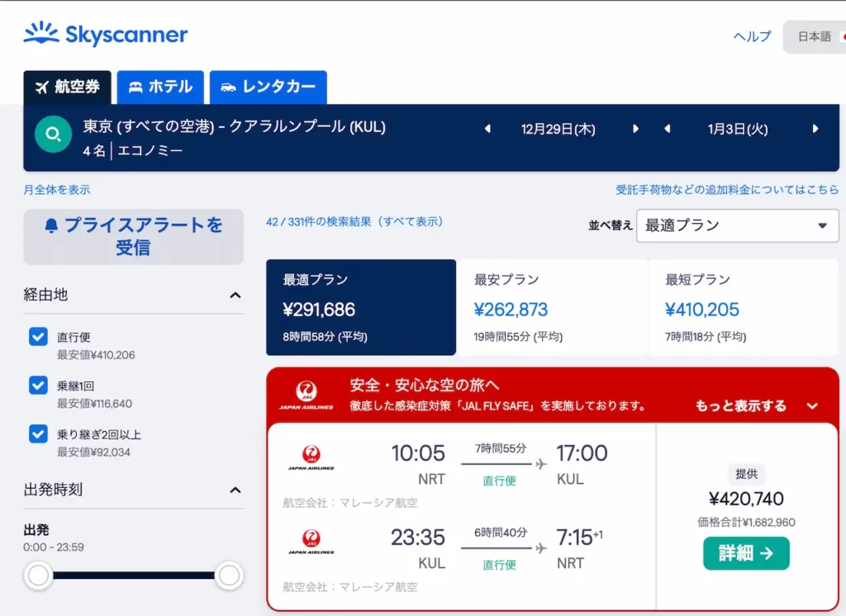Switch to ホテル tab
Image resolution: width=846 pixels, height=616 pixels.
coord(160,87)
